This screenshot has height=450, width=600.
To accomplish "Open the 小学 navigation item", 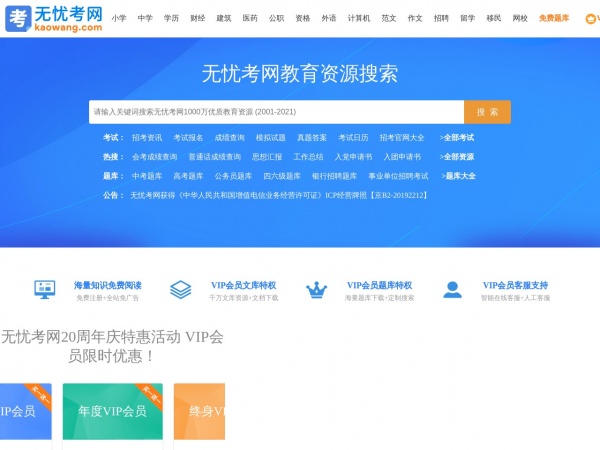I will [119, 18].
